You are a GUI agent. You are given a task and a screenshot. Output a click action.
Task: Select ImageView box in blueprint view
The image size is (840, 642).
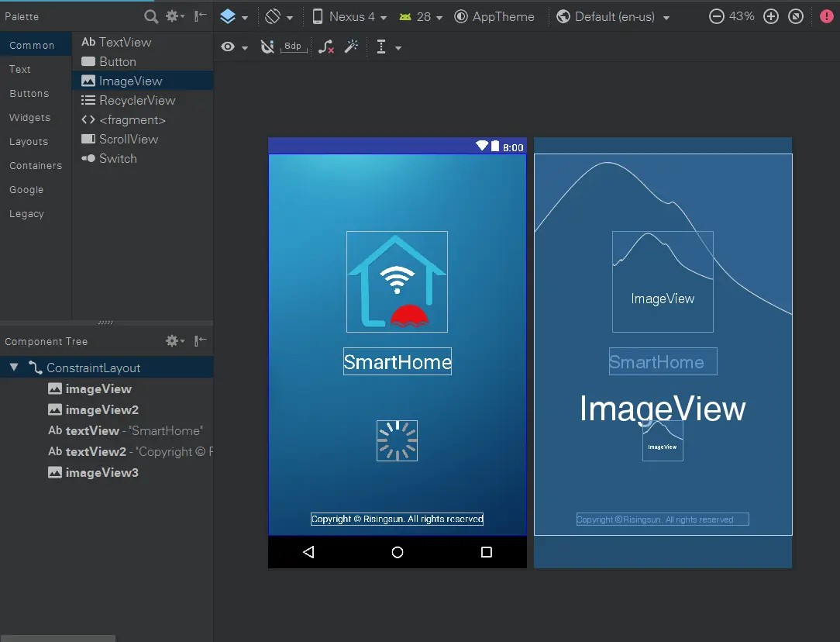click(663, 282)
